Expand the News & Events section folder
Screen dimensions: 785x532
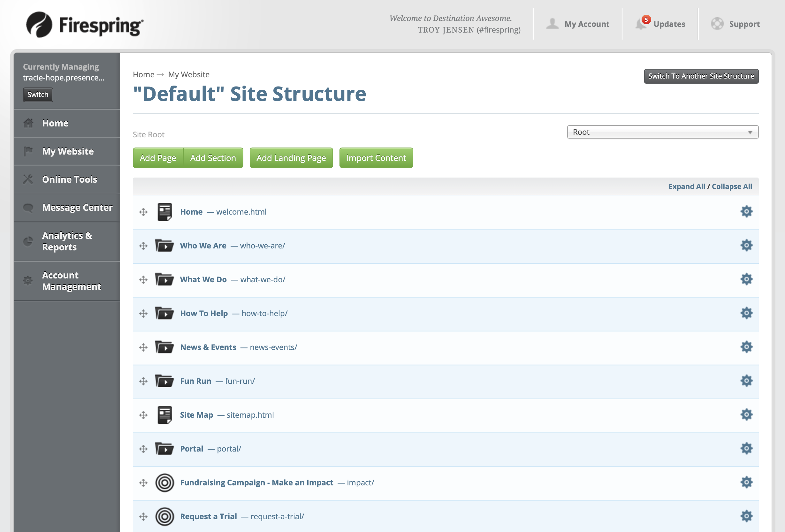pyautogui.click(x=164, y=347)
